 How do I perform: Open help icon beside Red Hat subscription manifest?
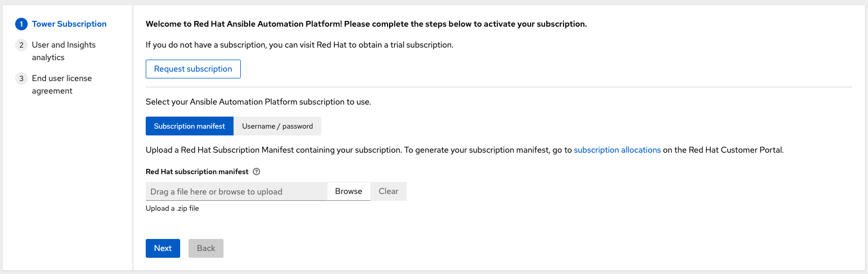pos(256,172)
